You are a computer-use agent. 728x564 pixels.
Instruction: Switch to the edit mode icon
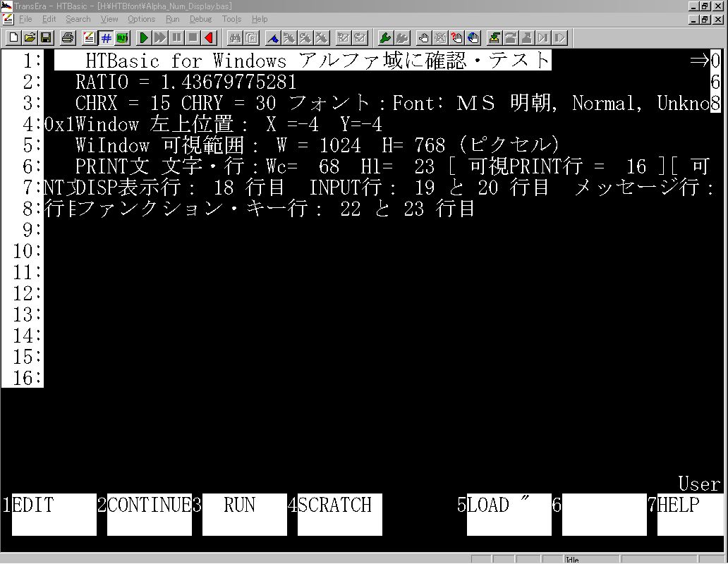(89, 37)
